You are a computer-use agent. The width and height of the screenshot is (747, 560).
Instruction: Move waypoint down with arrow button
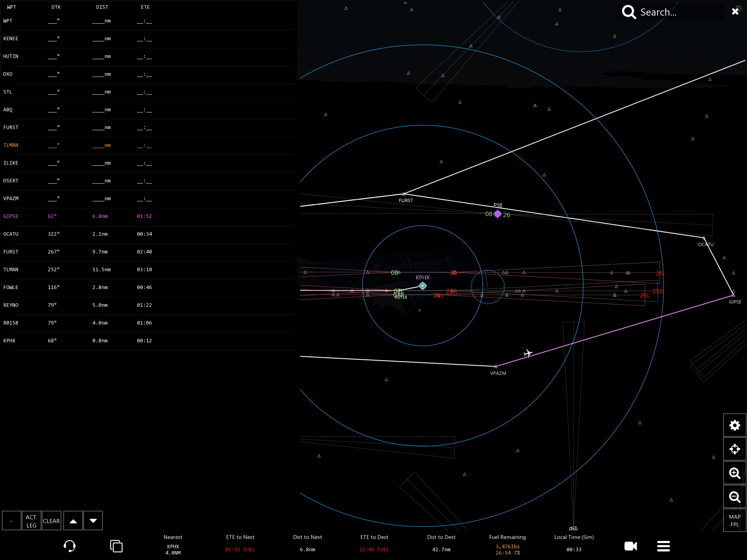click(93, 521)
